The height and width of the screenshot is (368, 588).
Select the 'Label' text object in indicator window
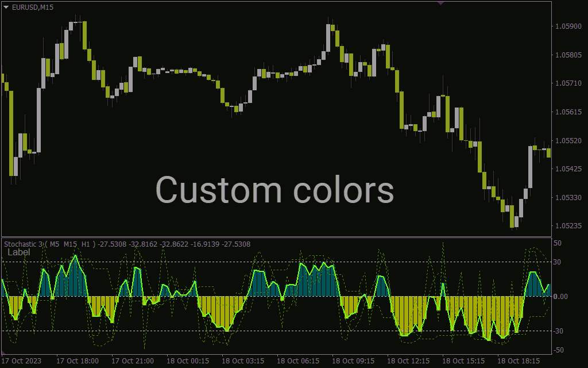(x=19, y=252)
